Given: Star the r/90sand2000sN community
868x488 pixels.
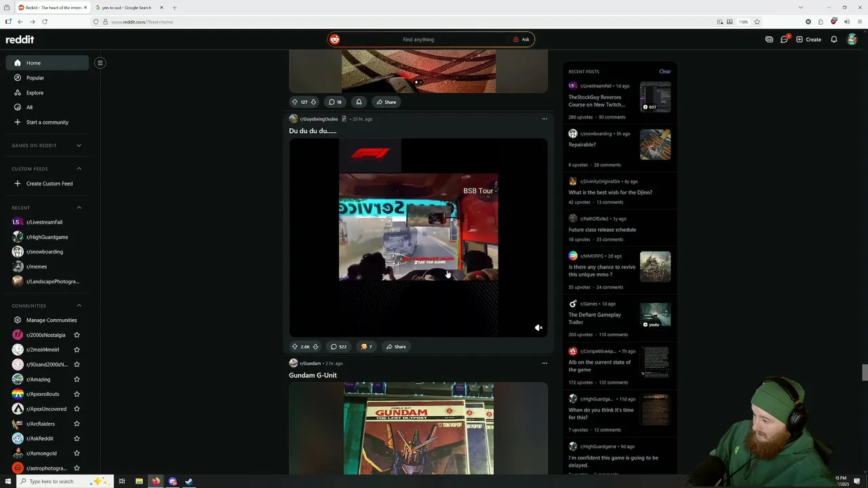Looking at the screenshot, I should coord(77,365).
